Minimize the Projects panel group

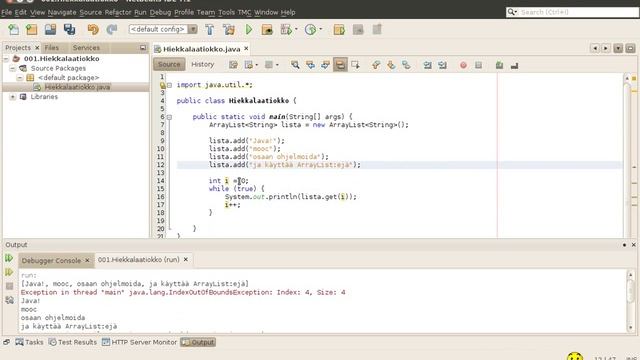142,48
